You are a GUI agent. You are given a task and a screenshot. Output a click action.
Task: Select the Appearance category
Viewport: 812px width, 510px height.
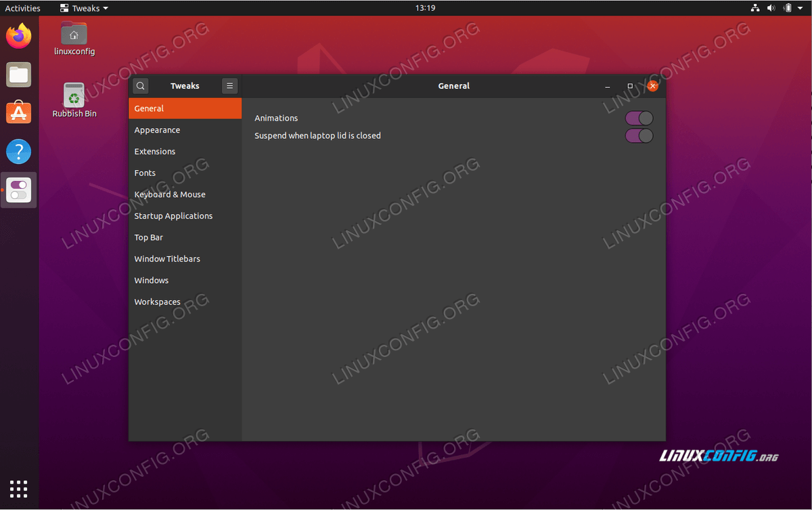[x=185, y=130]
